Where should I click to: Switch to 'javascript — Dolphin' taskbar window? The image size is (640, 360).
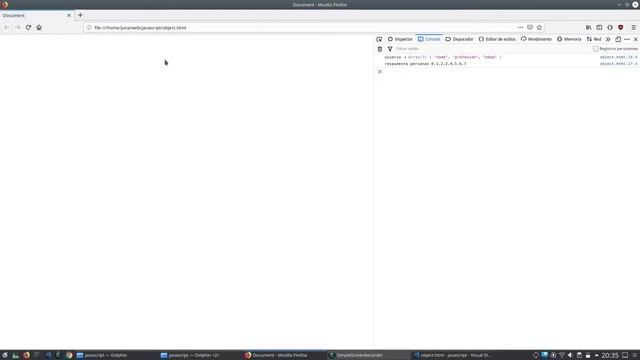point(116,355)
